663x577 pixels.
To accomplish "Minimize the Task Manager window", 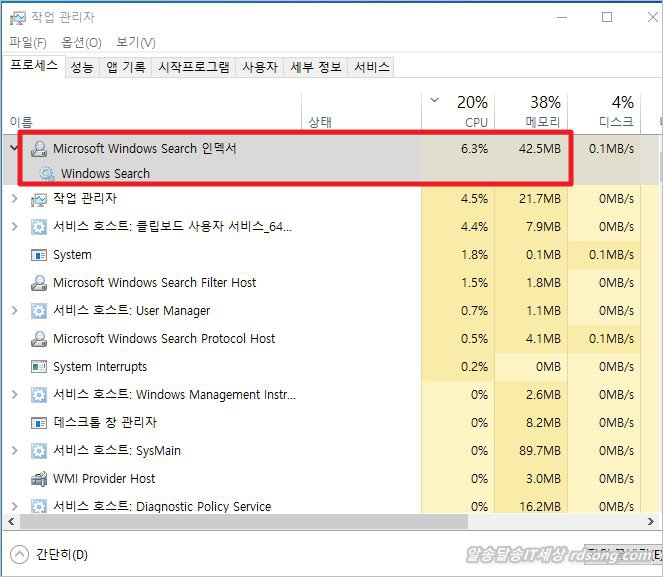I will pyautogui.click(x=562, y=17).
